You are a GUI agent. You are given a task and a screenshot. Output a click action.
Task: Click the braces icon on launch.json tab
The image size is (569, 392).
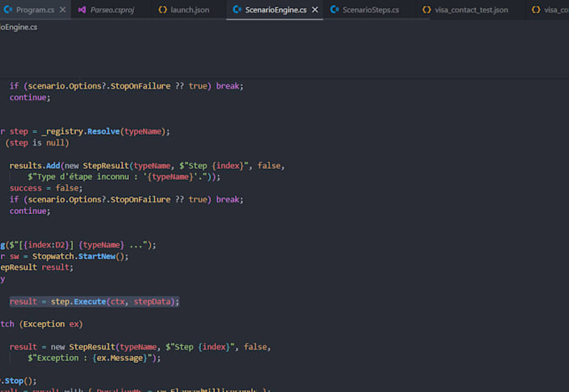pos(162,10)
